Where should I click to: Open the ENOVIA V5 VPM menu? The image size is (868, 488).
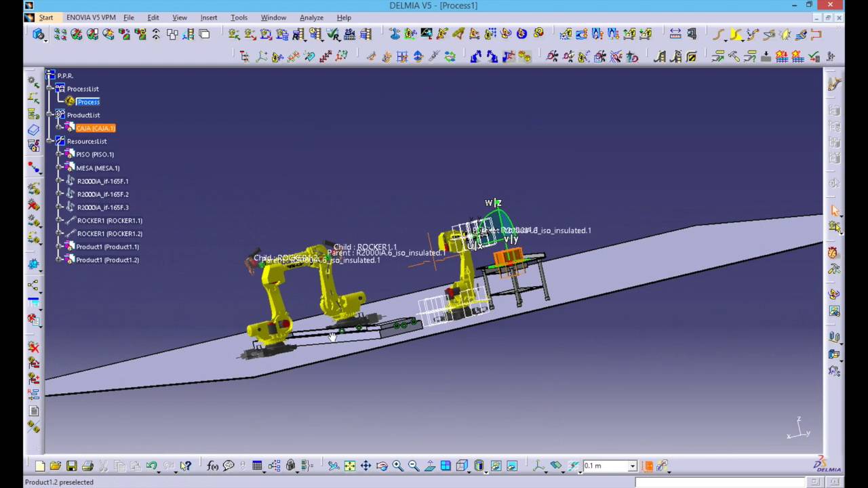(x=91, y=18)
